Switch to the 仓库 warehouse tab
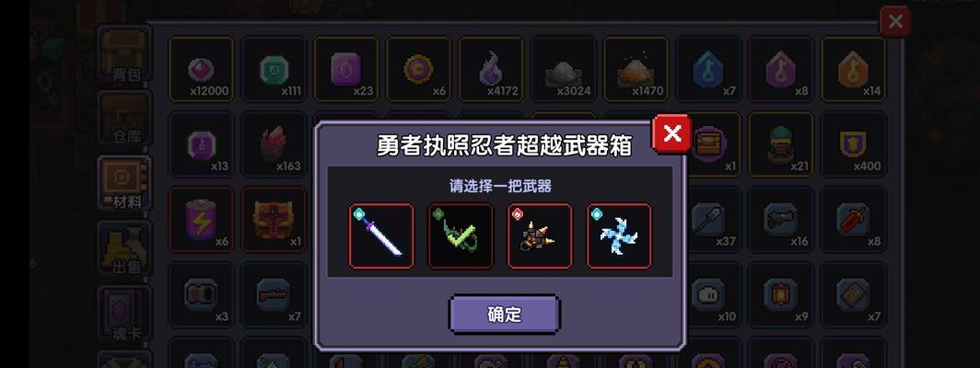Viewport: 980px width, 368px height. tap(125, 120)
